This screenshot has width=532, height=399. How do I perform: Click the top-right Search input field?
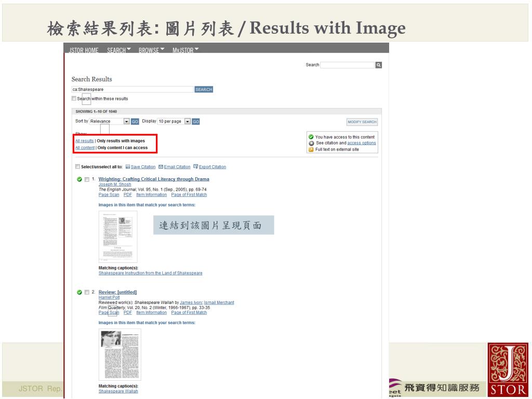(347, 65)
